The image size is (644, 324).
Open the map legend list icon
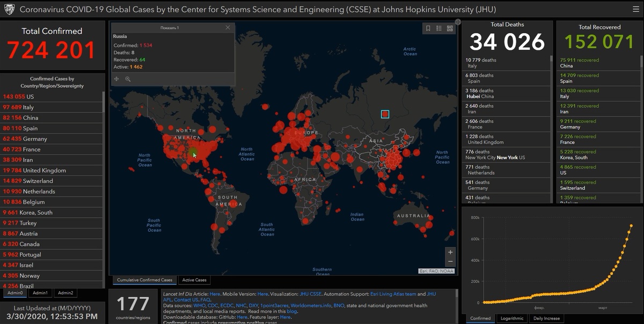pos(439,28)
